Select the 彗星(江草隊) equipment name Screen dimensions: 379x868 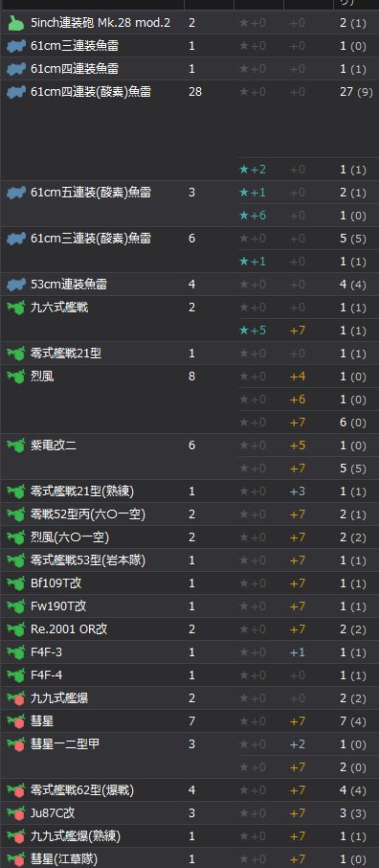(64, 859)
